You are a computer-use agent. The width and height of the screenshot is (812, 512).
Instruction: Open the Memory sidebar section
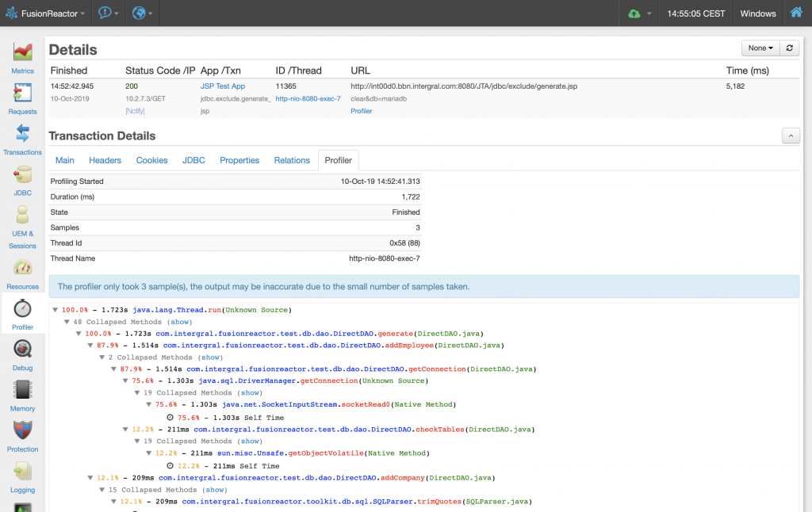coord(22,396)
